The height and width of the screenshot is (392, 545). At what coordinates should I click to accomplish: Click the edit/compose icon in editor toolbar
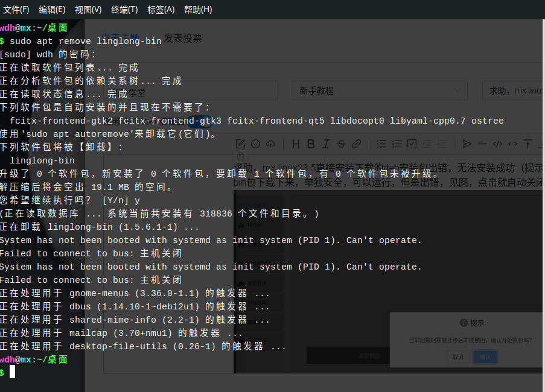pyautogui.click(x=241, y=144)
